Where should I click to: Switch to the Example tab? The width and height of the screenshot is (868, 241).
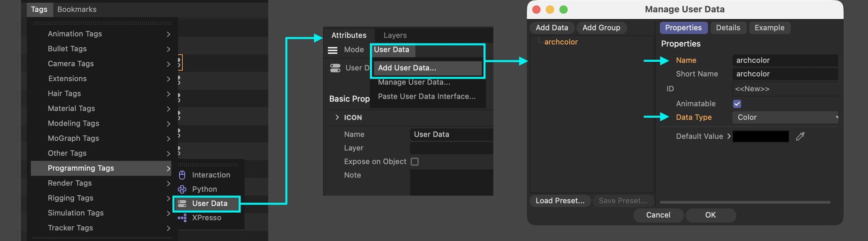click(x=769, y=28)
